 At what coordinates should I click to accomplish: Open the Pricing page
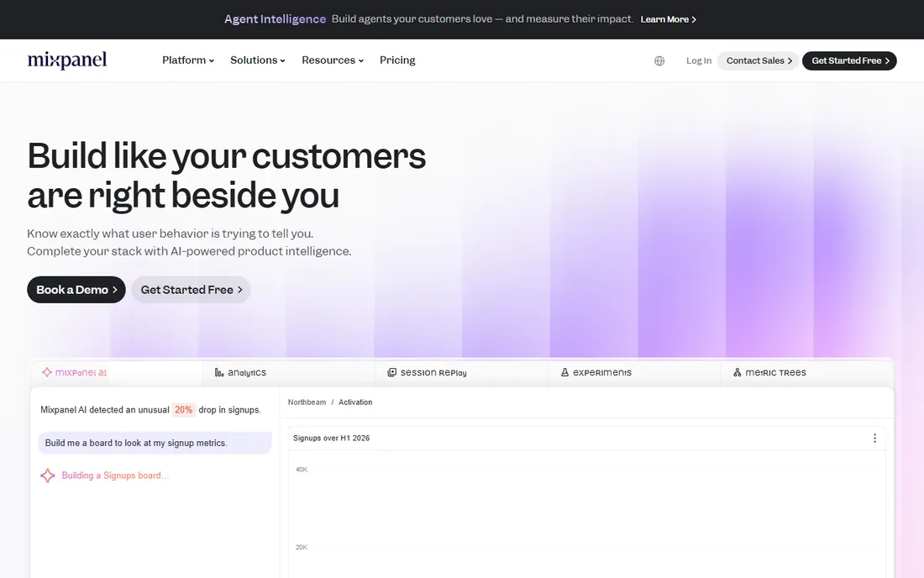[397, 60]
